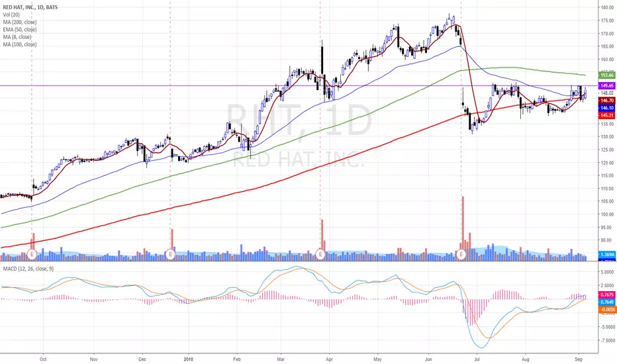Select the EMA (50, close) indicator label

20,30
